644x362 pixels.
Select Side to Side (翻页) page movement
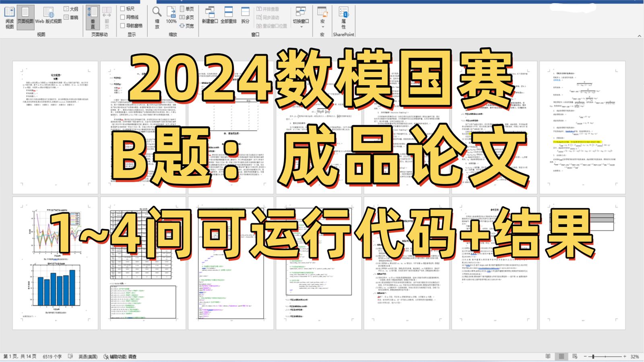pos(107,18)
